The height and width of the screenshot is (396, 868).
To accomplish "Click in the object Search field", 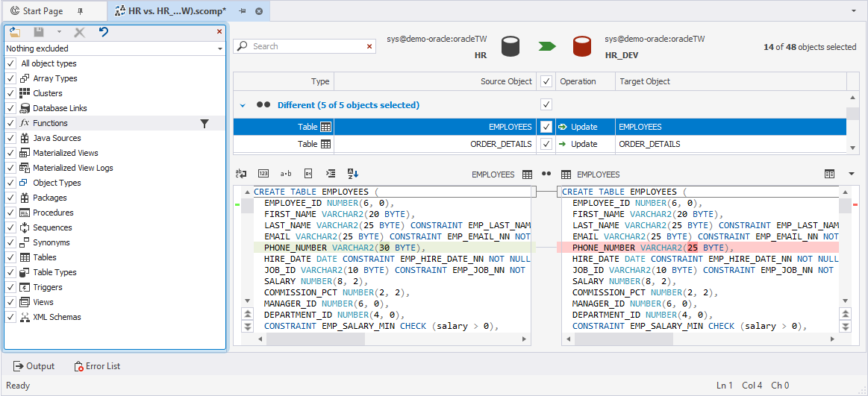I will [x=305, y=46].
